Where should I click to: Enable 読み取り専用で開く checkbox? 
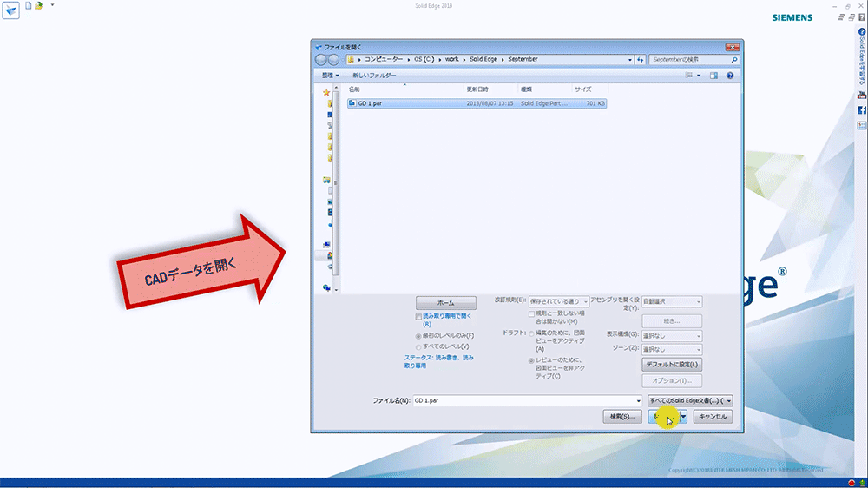(x=418, y=317)
